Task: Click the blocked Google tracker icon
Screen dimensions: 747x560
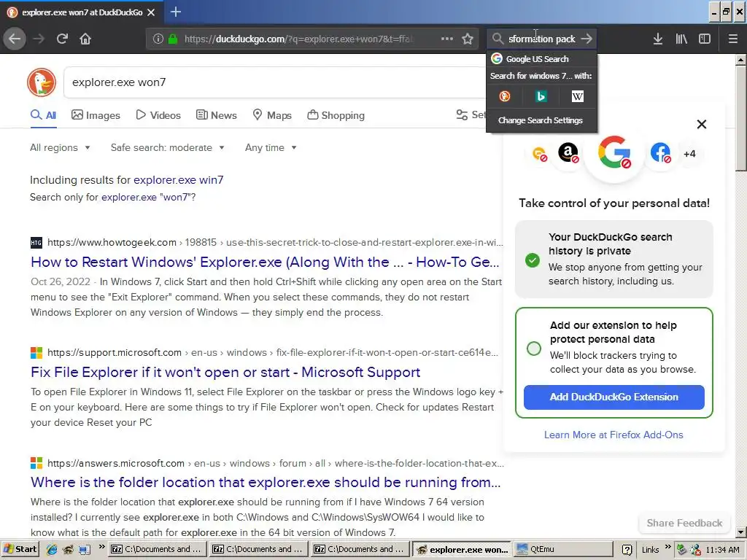Action: pos(614,153)
